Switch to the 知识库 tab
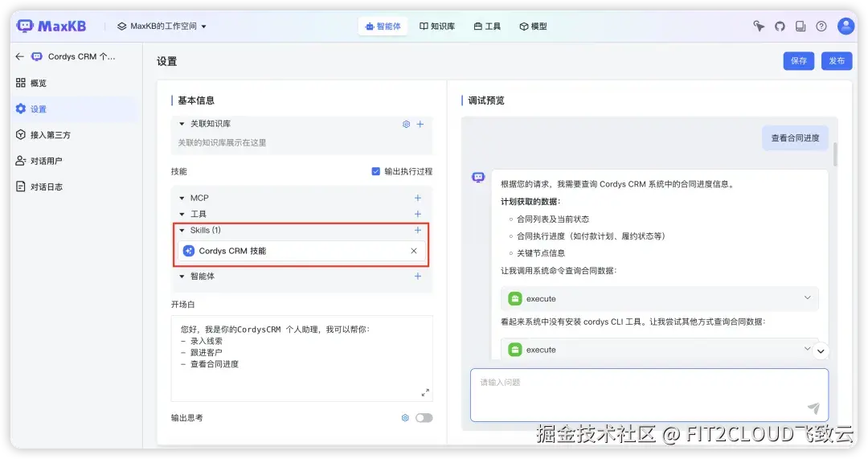 click(x=436, y=26)
